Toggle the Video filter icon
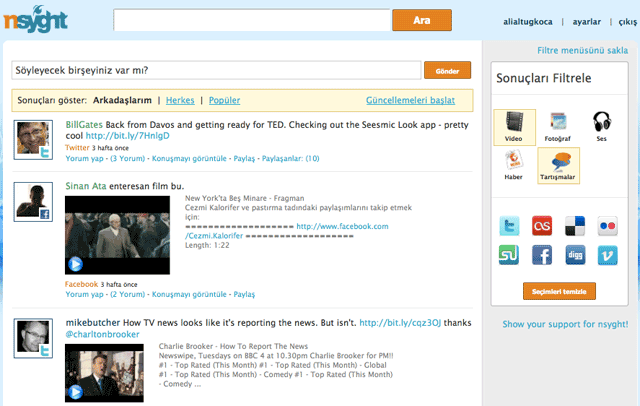640x406 pixels. pyautogui.click(x=514, y=127)
